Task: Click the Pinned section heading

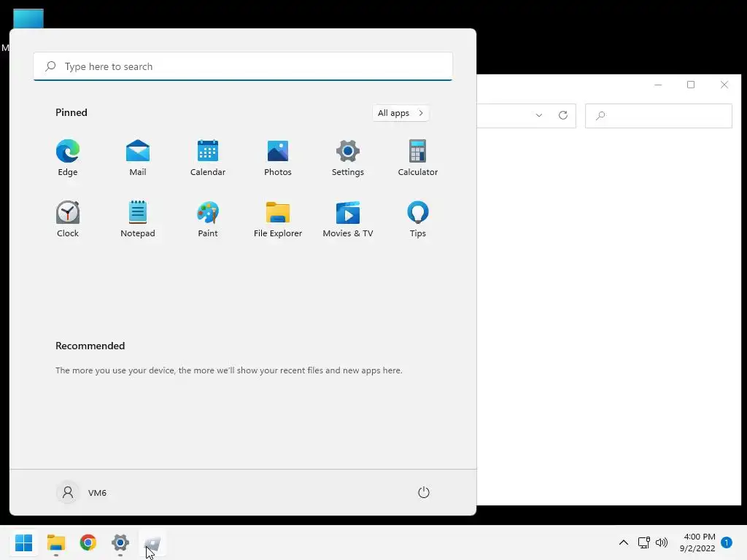Action: (x=71, y=112)
